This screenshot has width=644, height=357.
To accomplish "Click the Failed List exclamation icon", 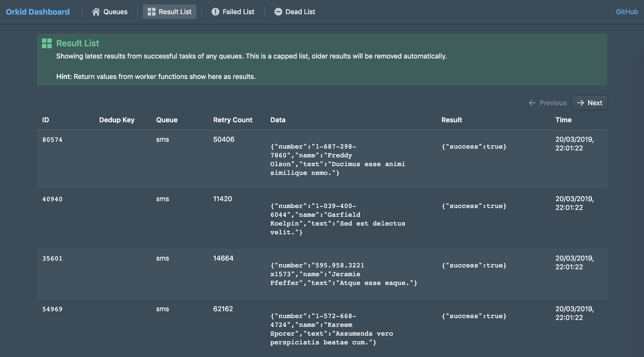I will pyautogui.click(x=215, y=12).
